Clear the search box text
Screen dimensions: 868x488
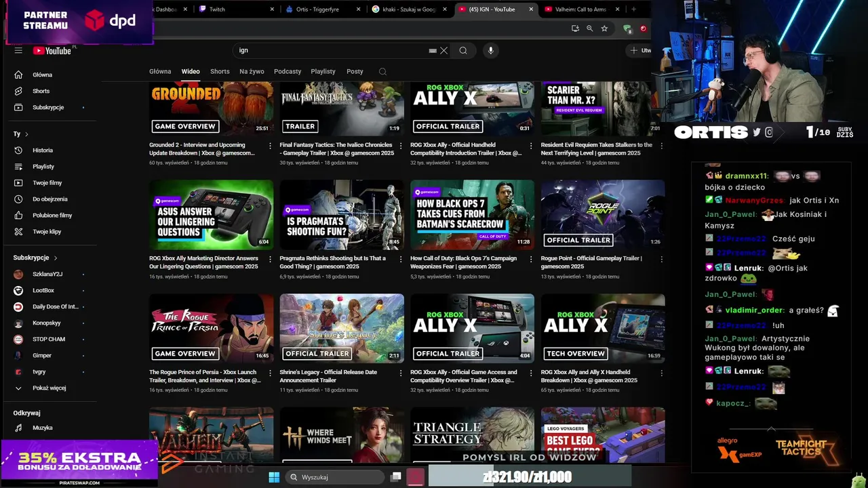click(444, 50)
